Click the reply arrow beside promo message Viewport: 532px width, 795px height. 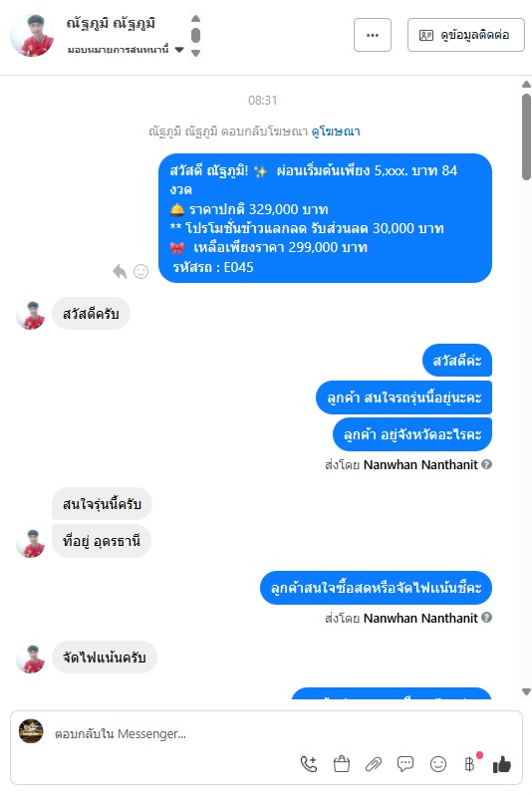[x=120, y=272]
